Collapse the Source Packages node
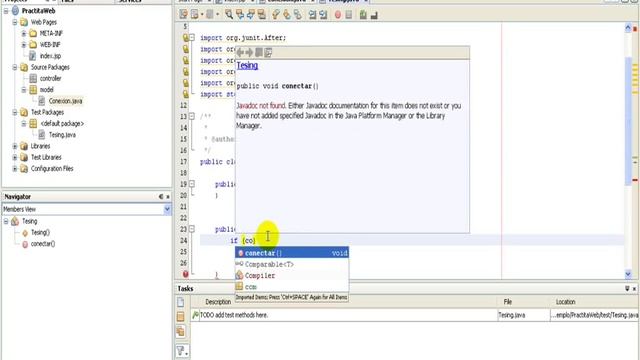Image resolution: width=640 pixels, height=360 pixels. (x=15, y=67)
